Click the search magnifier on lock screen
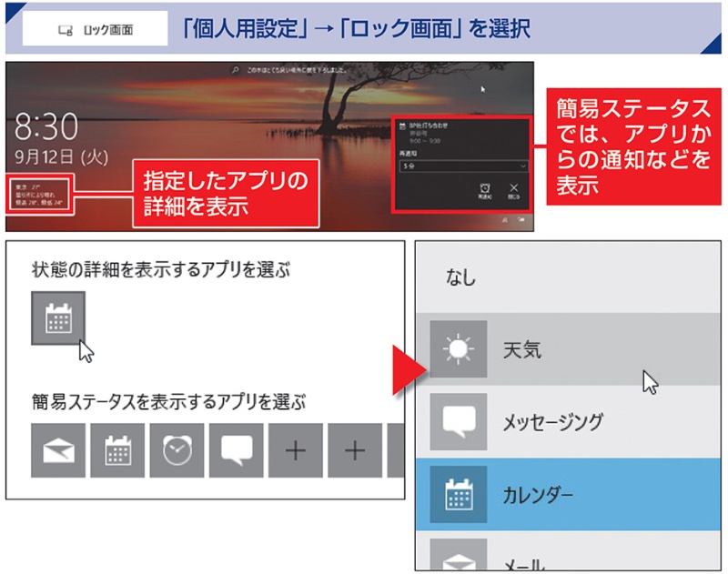The height and width of the screenshot is (574, 728). point(236,70)
